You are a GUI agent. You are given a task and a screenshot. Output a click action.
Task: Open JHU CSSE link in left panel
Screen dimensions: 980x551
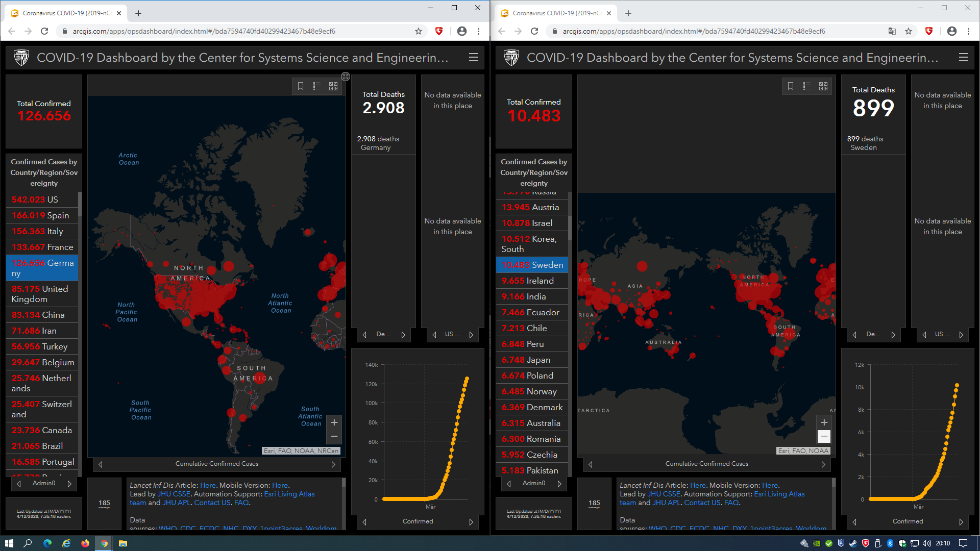click(x=174, y=494)
